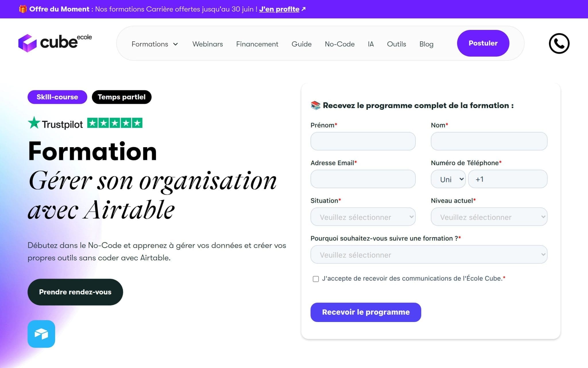Image resolution: width=588 pixels, height=368 pixels.
Task: Expand the Formations dropdown chevron
Action: [175, 44]
